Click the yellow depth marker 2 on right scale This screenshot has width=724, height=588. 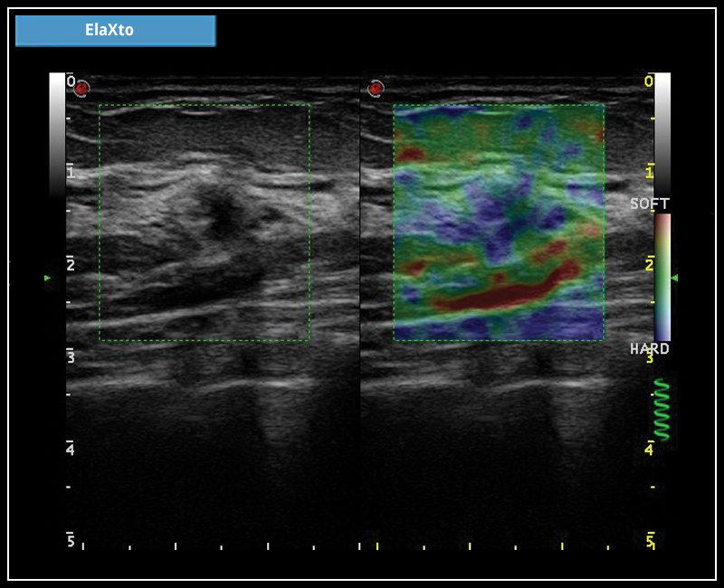coord(649,265)
